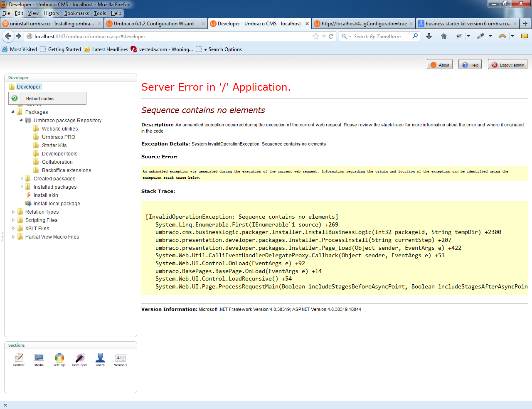Click the Help button
The width and height of the screenshot is (532, 409).
click(470, 64)
